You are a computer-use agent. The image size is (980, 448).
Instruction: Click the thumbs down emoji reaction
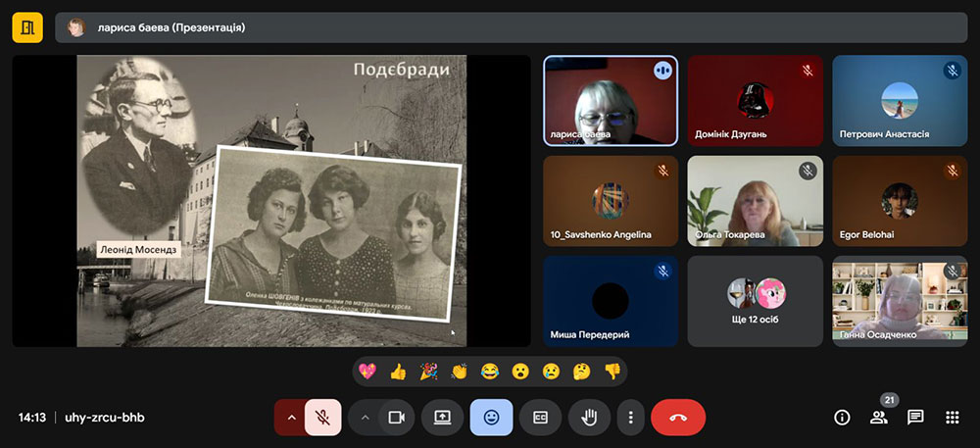tap(612, 372)
